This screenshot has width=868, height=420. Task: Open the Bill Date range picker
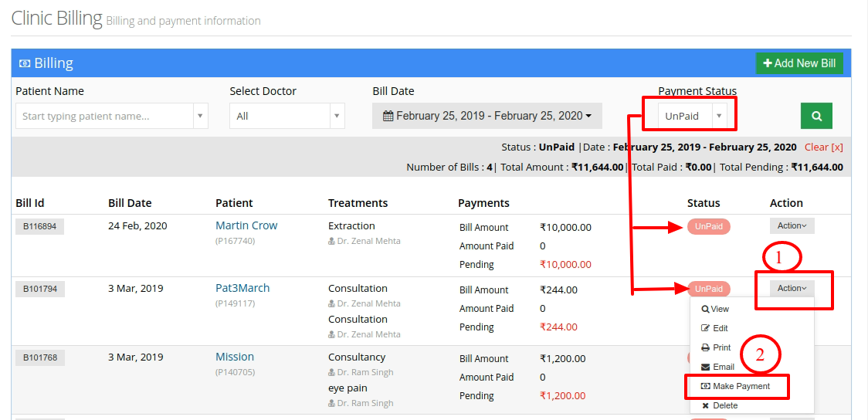click(487, 117)
